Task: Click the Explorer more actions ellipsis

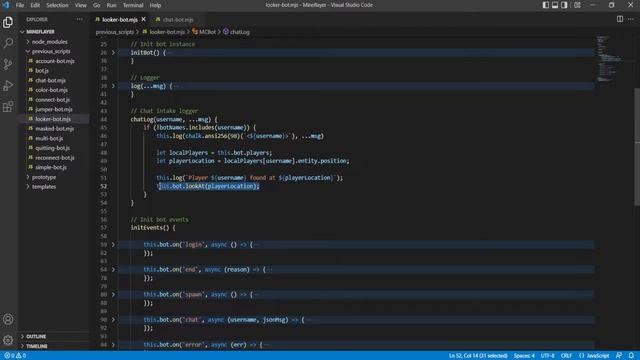Action: pos(79,19)
